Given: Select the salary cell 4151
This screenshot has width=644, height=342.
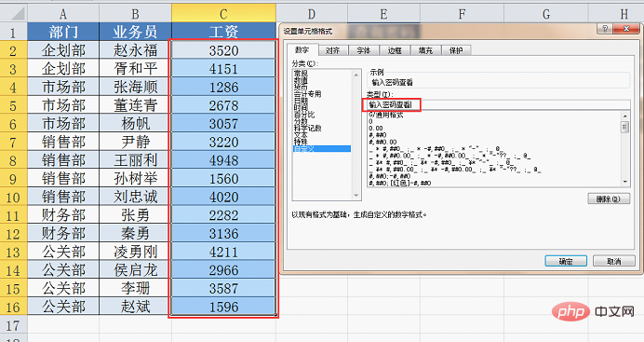Looking at the screenshot, I should point(224,68).
